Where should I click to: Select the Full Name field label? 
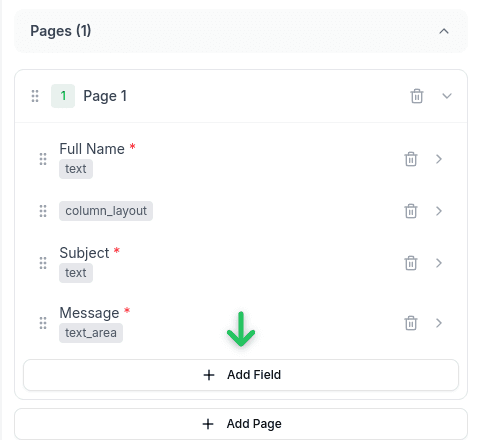[92, 149]
